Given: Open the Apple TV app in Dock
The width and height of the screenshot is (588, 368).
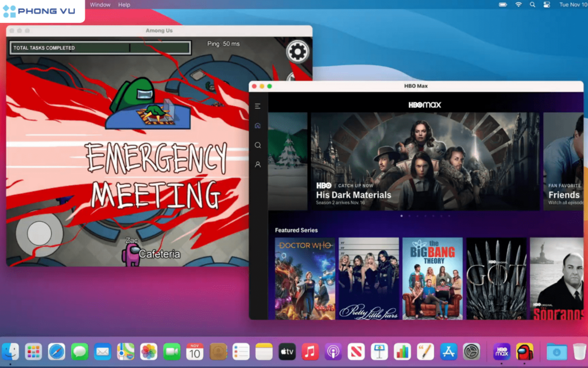Looking at the screenshot, I should (287, 351).
